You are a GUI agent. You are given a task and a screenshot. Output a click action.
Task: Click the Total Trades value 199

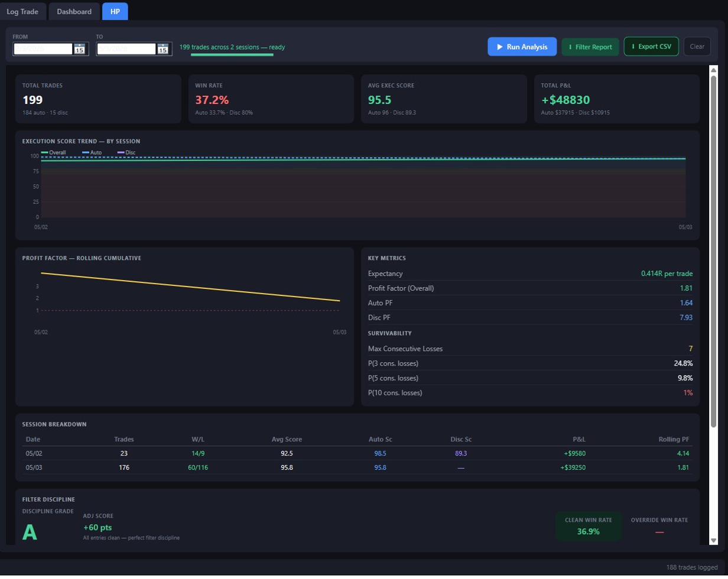[32, 100]
